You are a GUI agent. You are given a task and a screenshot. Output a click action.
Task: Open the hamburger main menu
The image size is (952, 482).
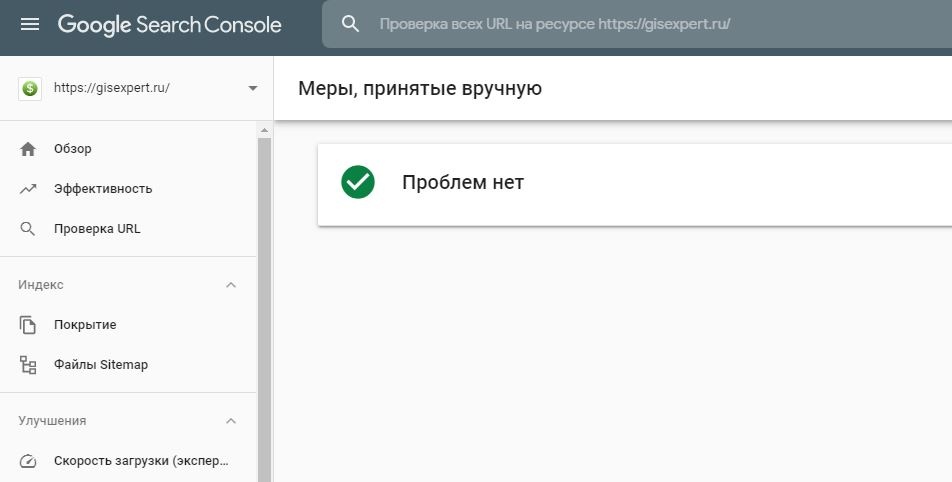point(30,24)
